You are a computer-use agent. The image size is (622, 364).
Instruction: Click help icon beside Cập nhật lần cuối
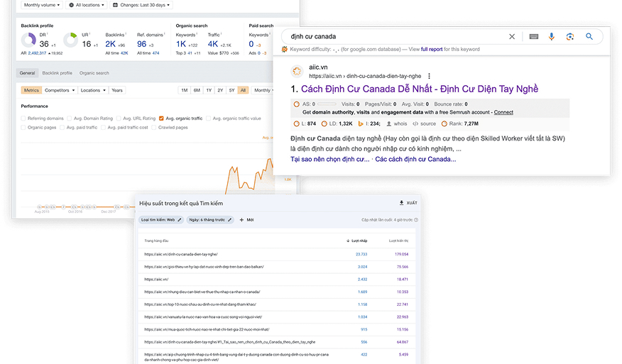pyautogui.click(x=415, y=220)
